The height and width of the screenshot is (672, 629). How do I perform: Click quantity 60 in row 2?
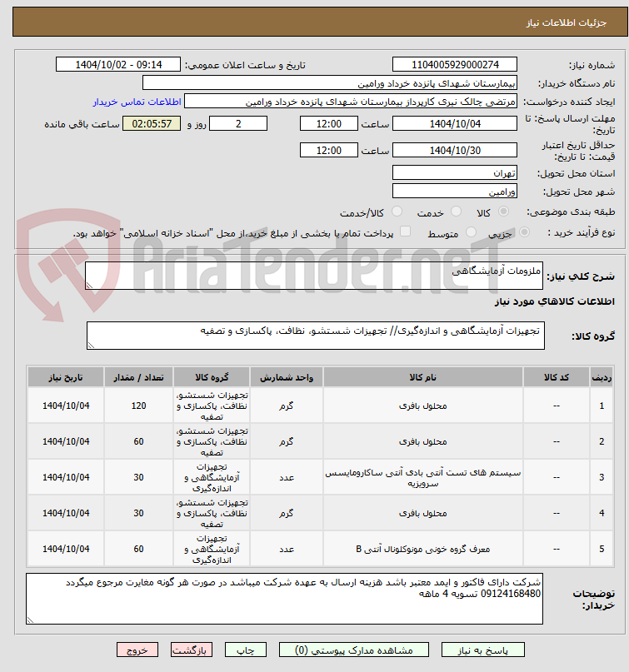(x=138, y=442)
